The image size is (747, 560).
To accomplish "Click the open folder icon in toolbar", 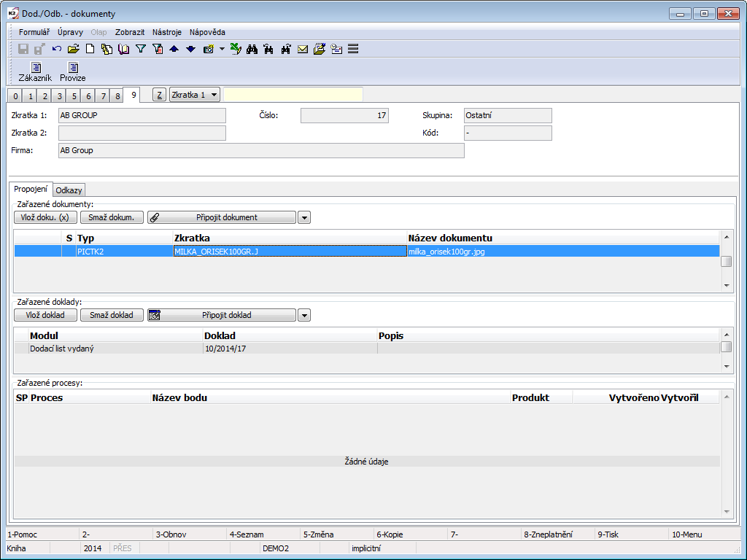I will click(73, 50).
